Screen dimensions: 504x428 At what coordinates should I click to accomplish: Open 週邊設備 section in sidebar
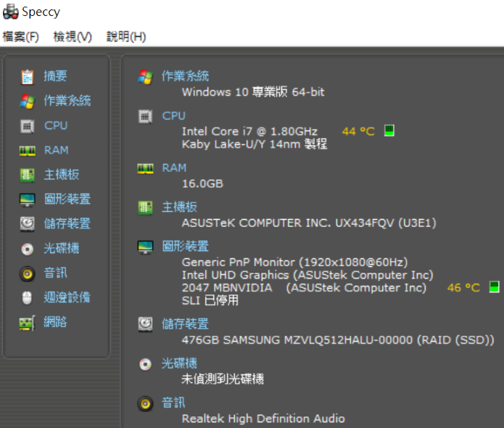[x=67, y=297]
